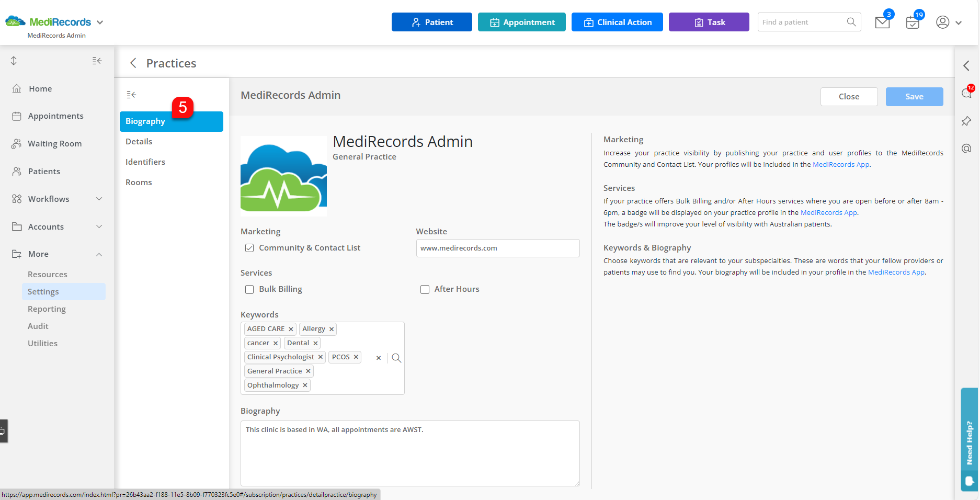Open the calendar tasks icon with 19 badge
980x500 pixels.
(x=913, y=22)
